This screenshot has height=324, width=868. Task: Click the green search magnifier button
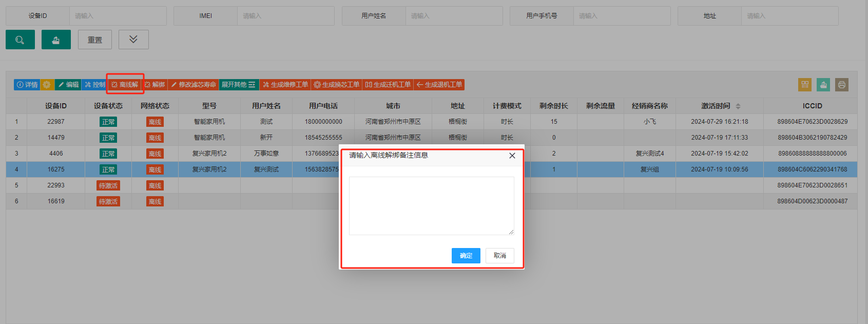pyautogui.click(x=20, y=40)
